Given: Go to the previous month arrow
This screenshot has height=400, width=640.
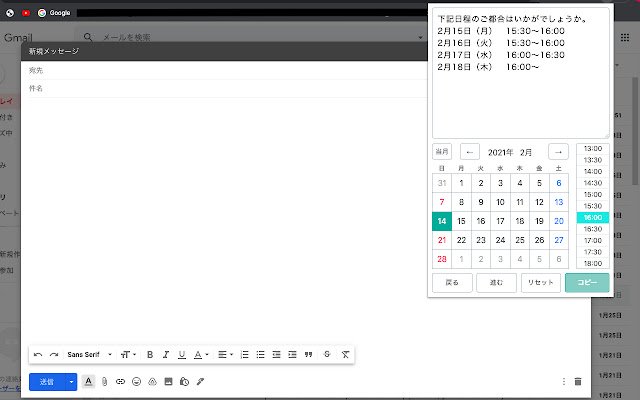Looking at the screenshot, I should [x=469, y=152].
